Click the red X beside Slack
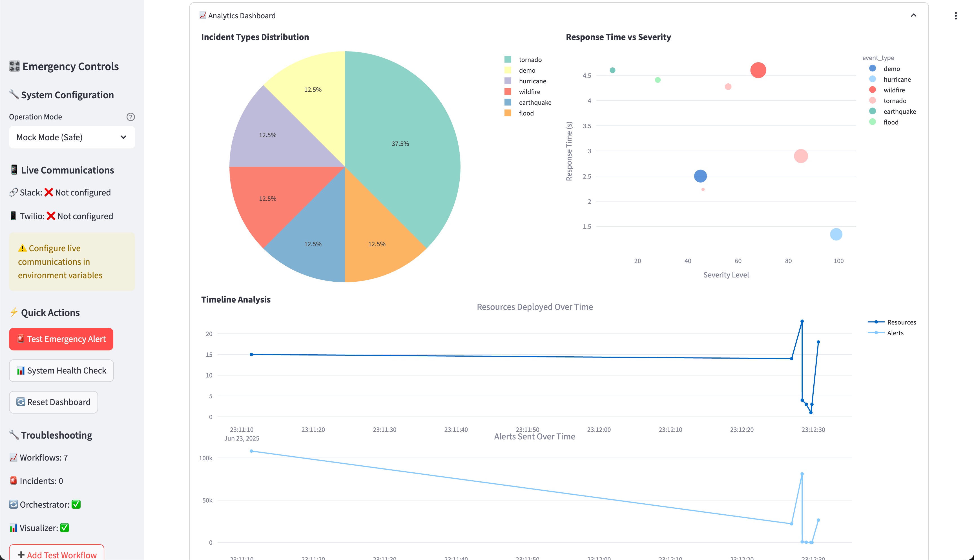Screen dimensions: 974x560 [x=48, y=192]
